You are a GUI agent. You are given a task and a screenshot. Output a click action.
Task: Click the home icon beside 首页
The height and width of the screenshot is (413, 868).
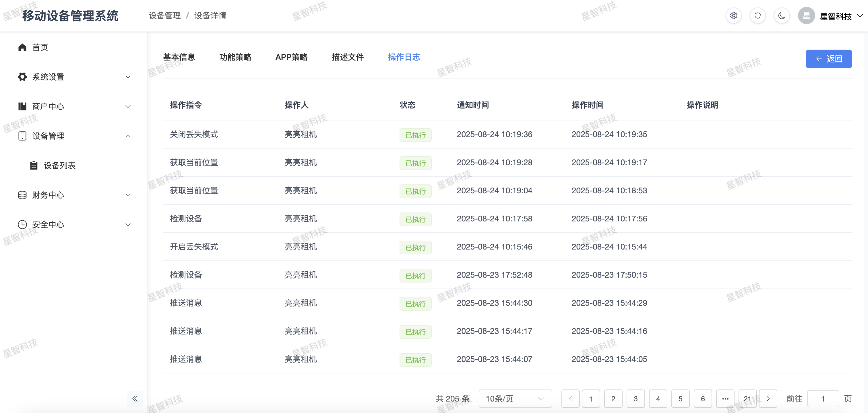tap(22, 47)
